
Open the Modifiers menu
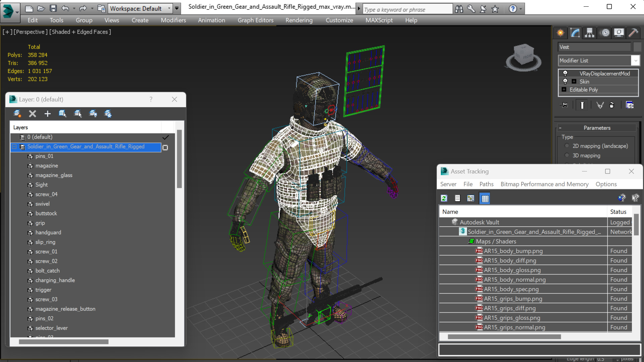click(x=173, y=20)
